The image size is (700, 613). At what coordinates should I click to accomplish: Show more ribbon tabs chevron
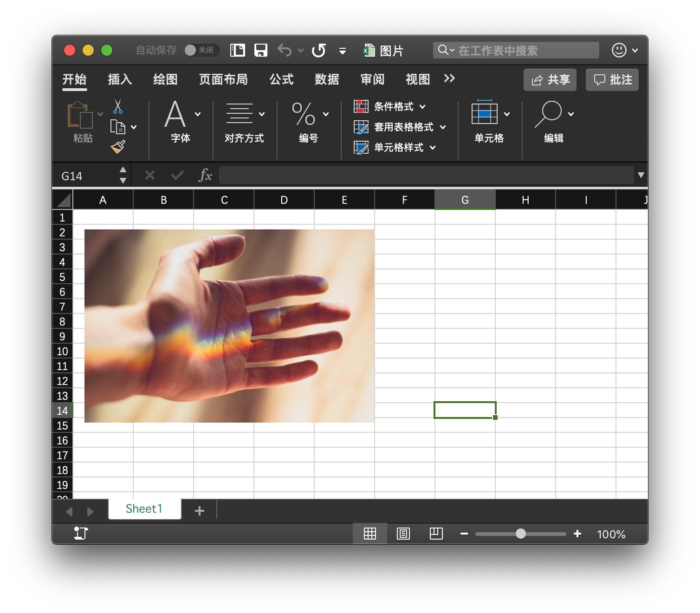point(449,78)
